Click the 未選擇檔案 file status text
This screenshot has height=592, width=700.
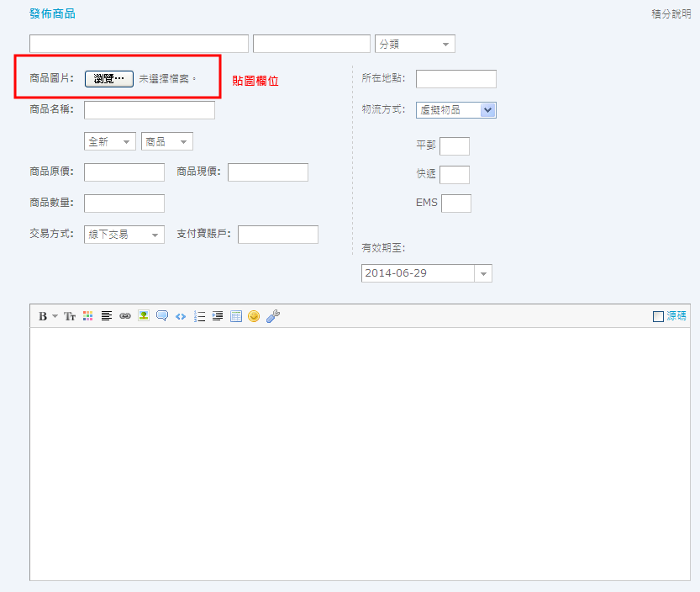click(x=166, y=79)
